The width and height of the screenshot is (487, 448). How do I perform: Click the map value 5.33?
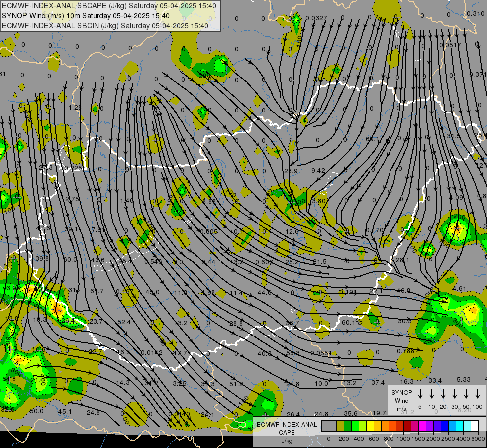click(464, 380)
